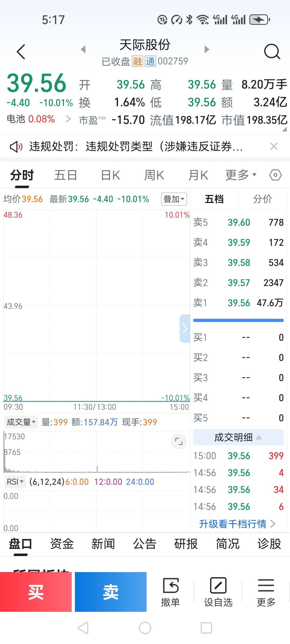Tap the blue 卖 sell button

click(x=111, y=592)
